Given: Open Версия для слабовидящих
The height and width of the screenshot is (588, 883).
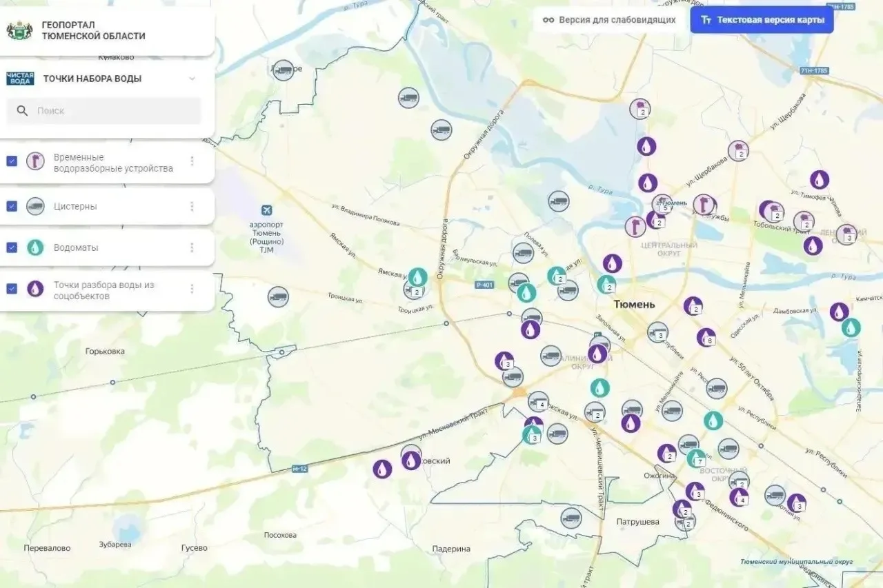Looking at the screenshot, I should pos(609,20).
